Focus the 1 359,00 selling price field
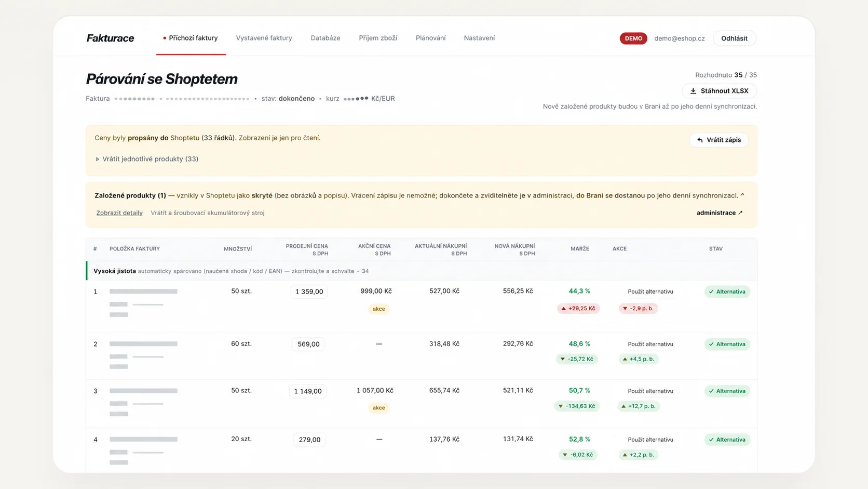 tap(309, 292)
